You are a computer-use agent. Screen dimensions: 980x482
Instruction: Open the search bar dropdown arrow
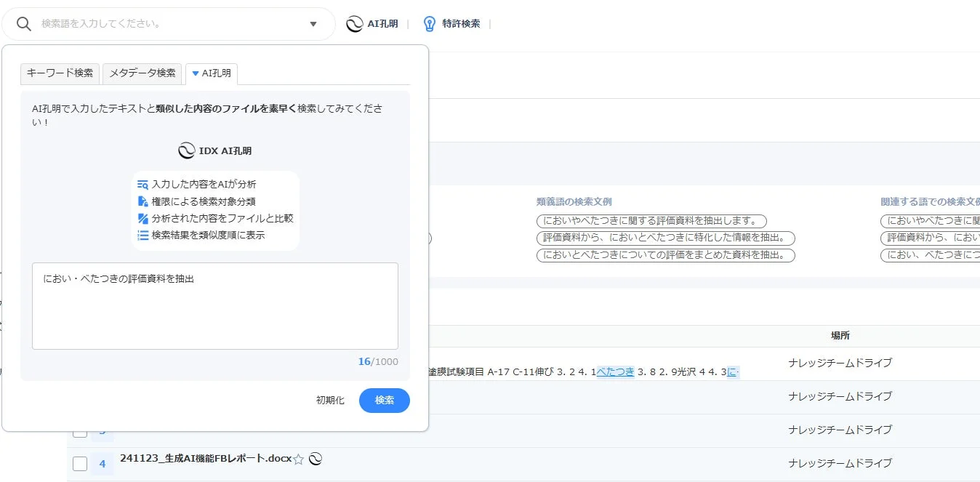(313, 23)
